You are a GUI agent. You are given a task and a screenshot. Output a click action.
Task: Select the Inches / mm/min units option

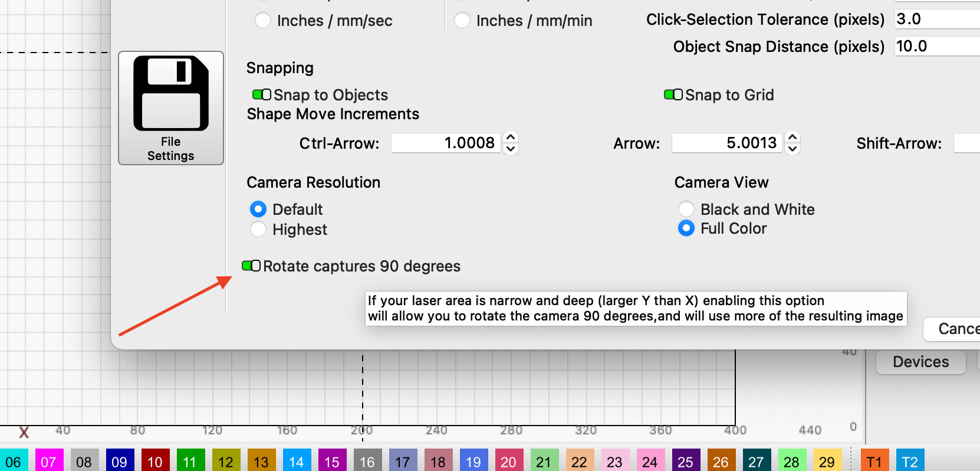click(x=462, y=21)
